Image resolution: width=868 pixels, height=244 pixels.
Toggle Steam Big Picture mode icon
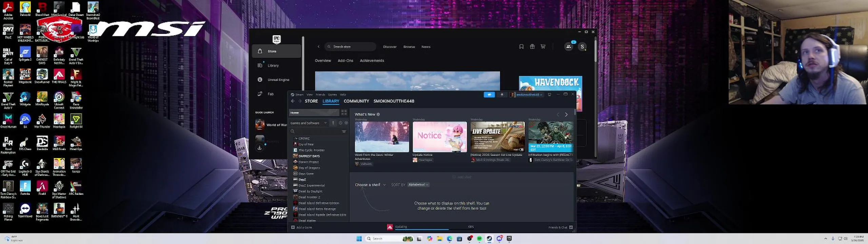[549, 95]
